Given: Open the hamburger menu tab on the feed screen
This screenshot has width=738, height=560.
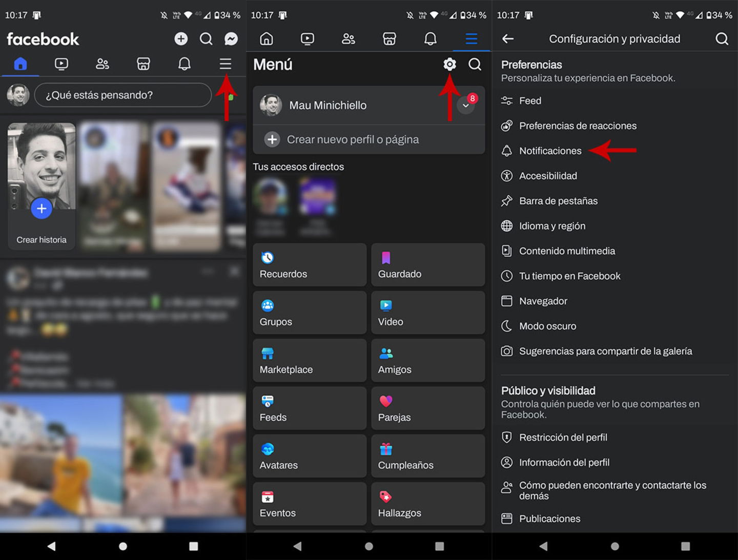Looking at the screenshot, I should click(225, 64).
